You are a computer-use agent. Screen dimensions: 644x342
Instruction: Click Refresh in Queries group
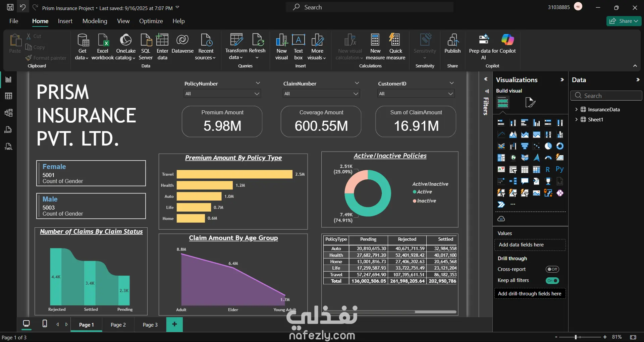[257, 47]
